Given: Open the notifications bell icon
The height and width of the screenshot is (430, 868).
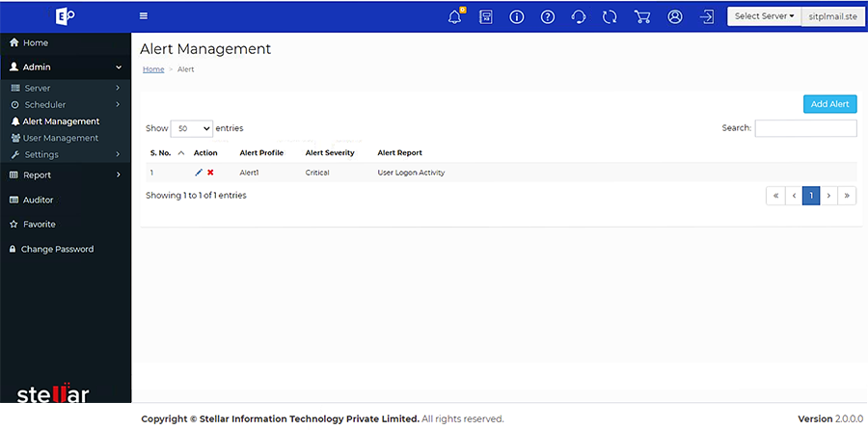Looking at the screenshot, I should pos(455,16).
